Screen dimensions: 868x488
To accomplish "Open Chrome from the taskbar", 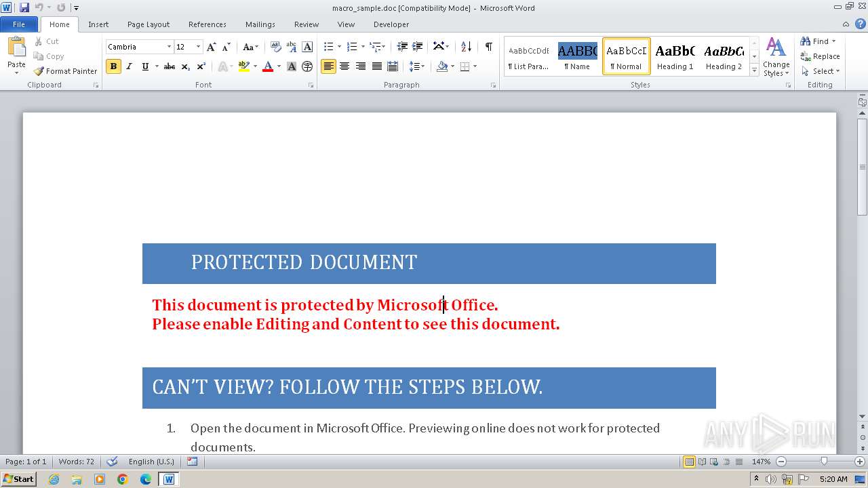I will pos(123,479).
